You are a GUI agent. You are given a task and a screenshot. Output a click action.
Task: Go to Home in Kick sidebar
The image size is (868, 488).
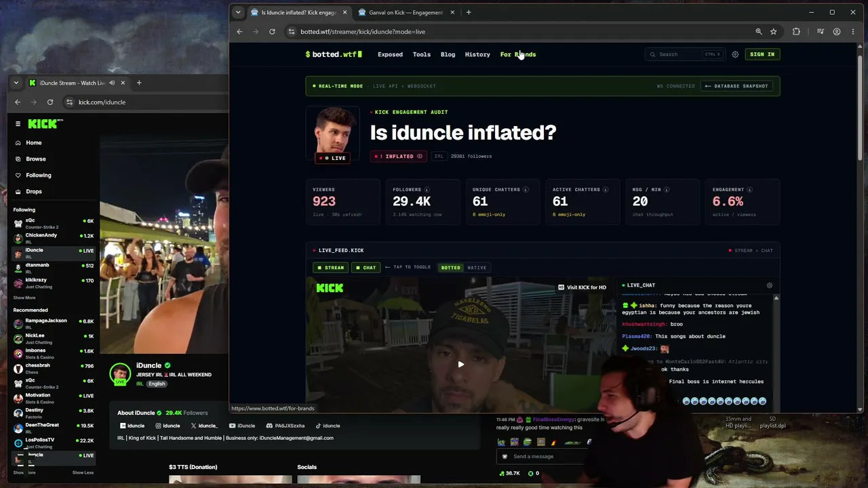tap(33, 143)
